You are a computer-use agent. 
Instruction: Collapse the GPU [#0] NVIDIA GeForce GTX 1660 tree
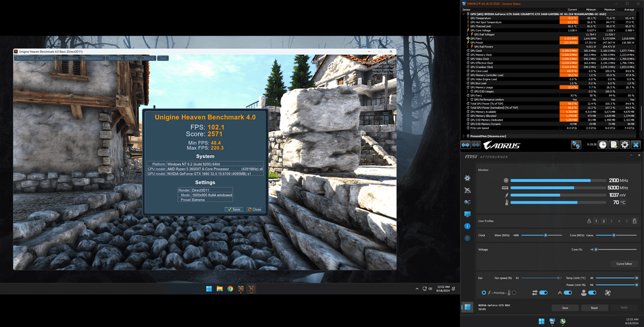(464, 14)
